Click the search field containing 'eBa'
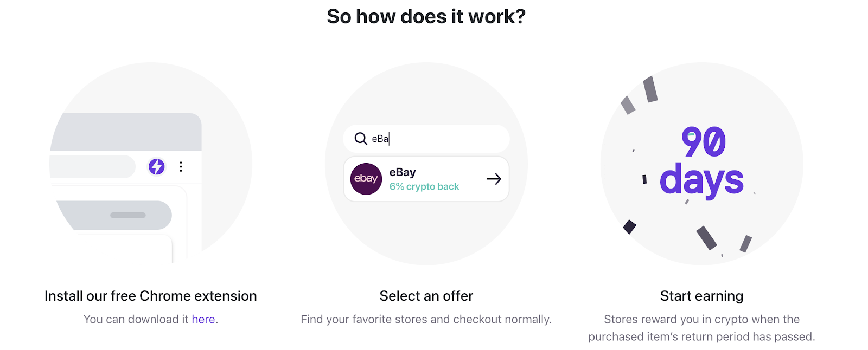868x350 pixels. (x=434, y=139)
